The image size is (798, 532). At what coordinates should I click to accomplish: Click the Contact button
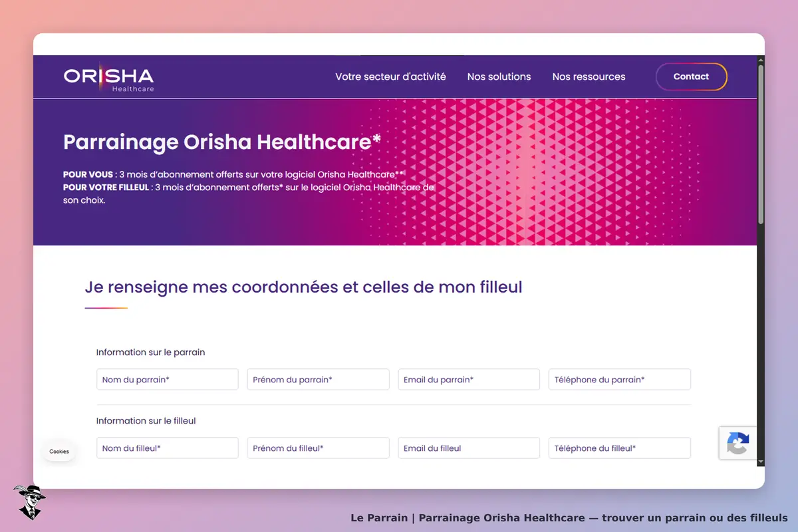[x=692, y=76]
